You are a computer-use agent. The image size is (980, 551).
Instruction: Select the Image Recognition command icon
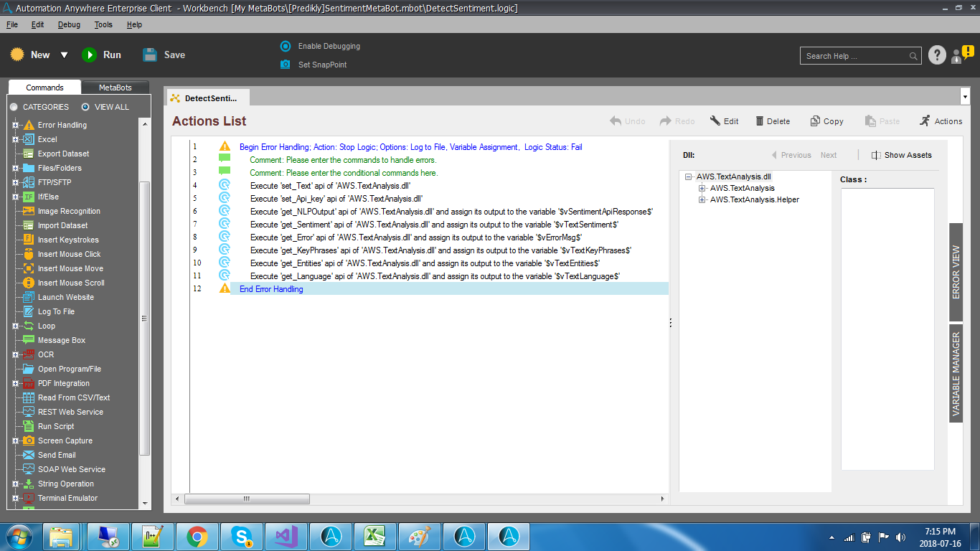28,211
